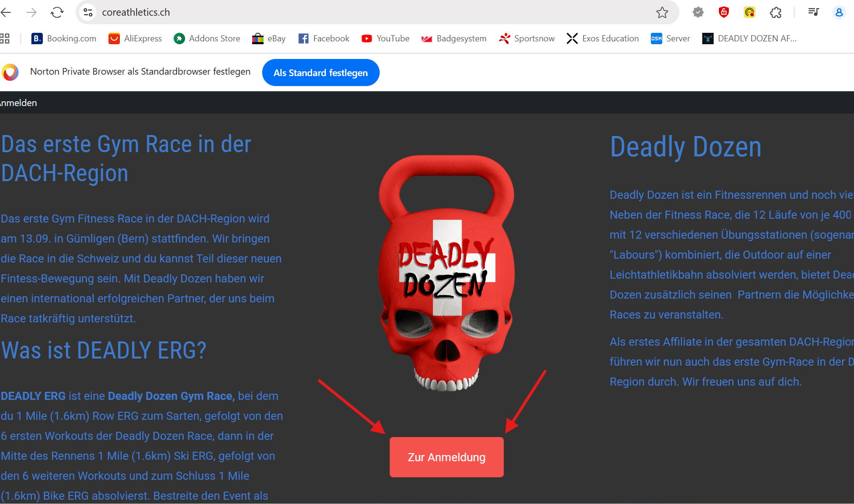Open the Badgesystem bookmark
The height and width of the screenshot is (504, 854).
[454, 39]
